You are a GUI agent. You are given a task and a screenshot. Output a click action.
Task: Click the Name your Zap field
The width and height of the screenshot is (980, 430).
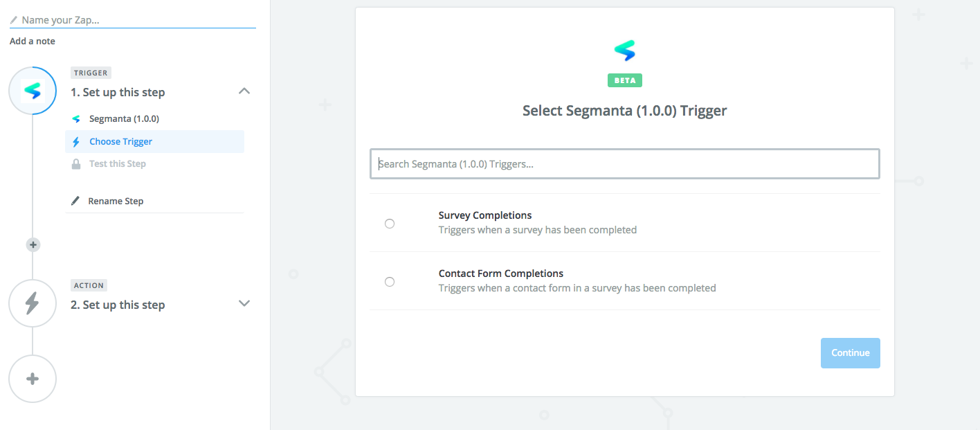133,20
